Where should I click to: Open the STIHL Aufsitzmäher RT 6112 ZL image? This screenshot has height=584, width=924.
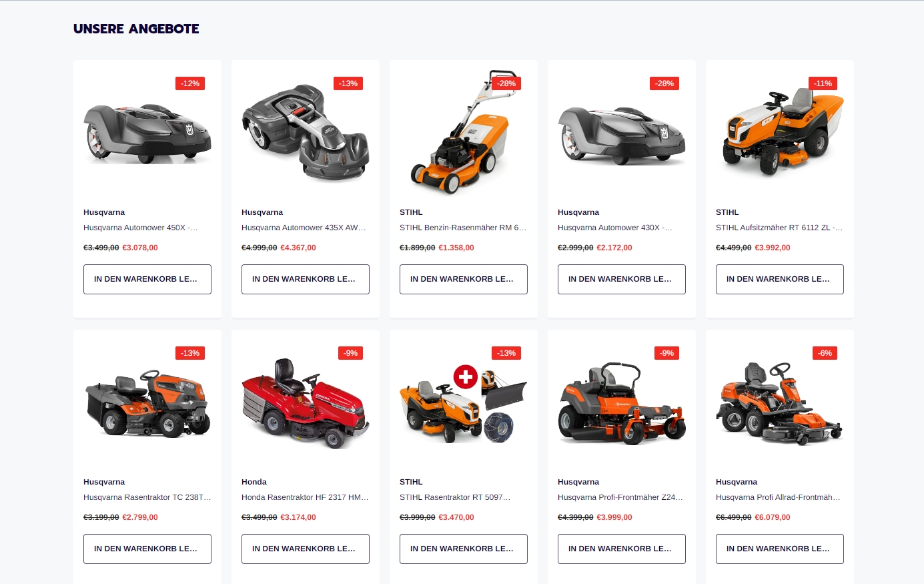[780, 132]
